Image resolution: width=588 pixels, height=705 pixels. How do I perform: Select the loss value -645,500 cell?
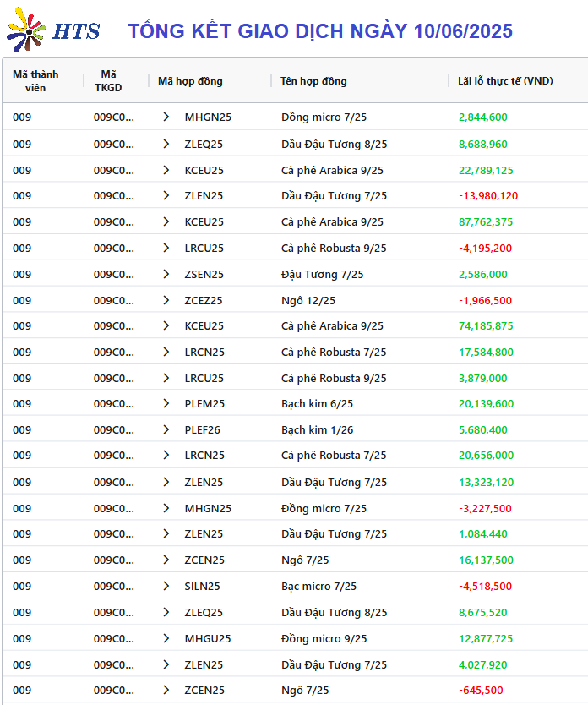[x=481, y=690]
